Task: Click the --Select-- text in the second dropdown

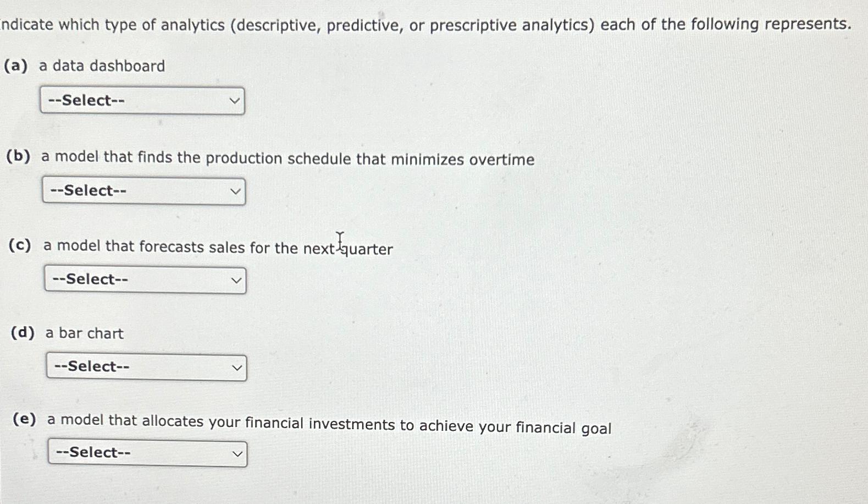Action: point(89,191)
